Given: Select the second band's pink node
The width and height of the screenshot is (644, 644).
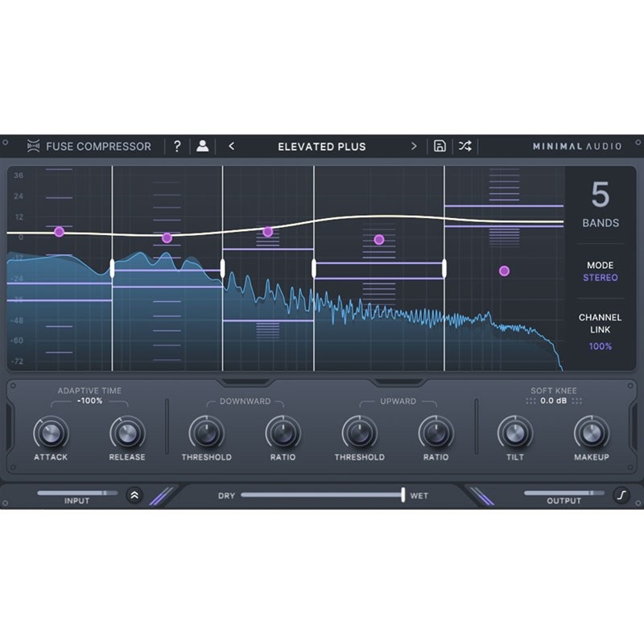Looking at the screenshot, I should pyautogui.click(x=167, y=237).
